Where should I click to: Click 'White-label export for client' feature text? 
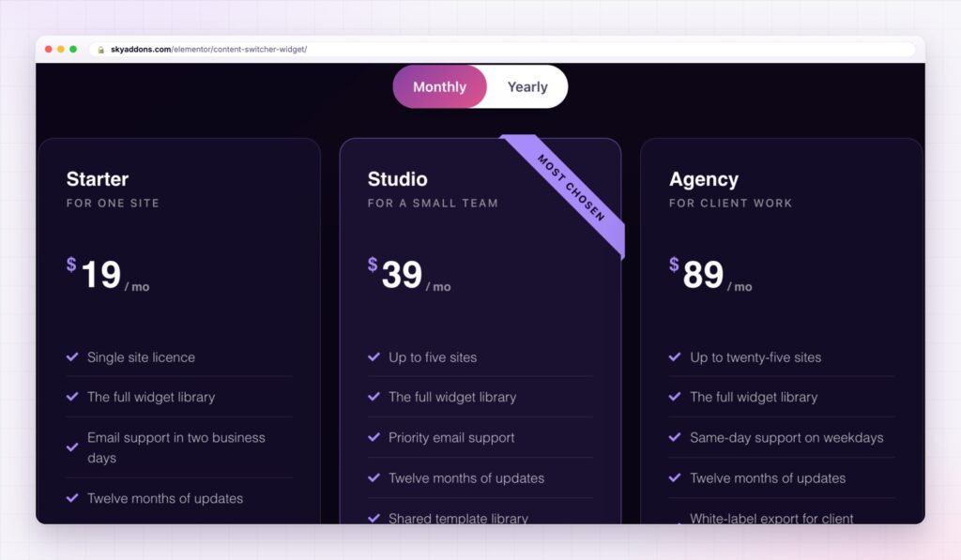(771, 518)
